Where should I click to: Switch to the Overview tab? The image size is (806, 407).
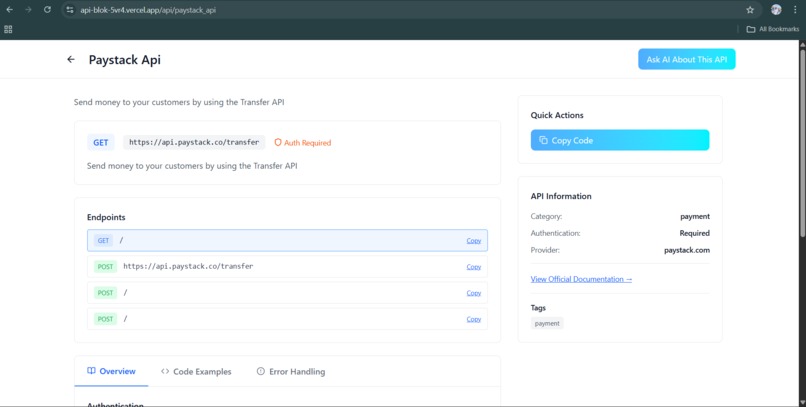(x=112, y=371)
